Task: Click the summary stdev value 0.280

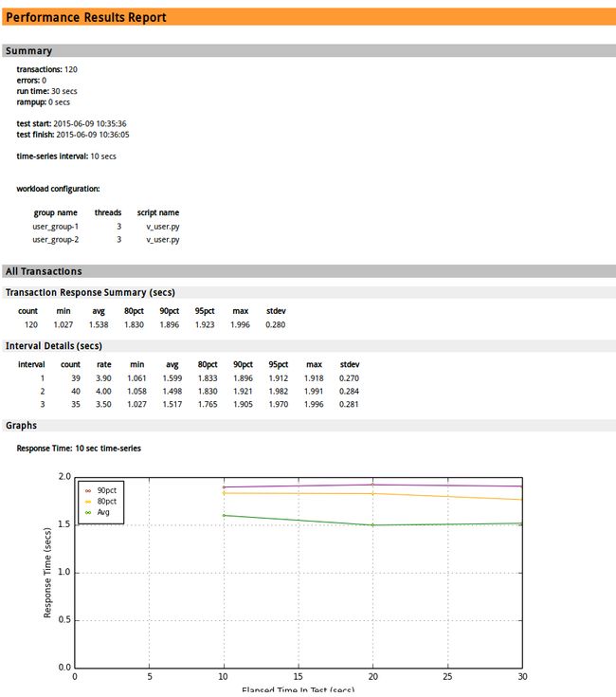Action: pos(276,325)
